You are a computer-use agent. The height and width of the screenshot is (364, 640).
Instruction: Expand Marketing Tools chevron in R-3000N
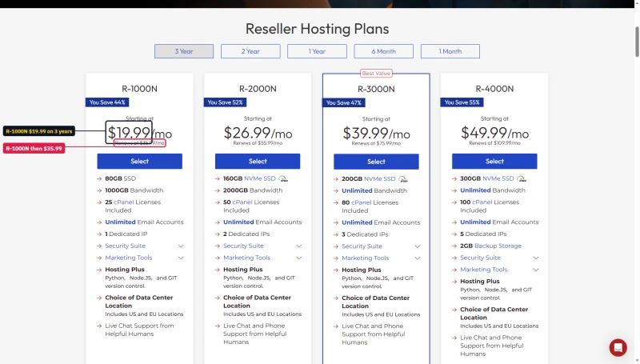[x=418, y=258]
